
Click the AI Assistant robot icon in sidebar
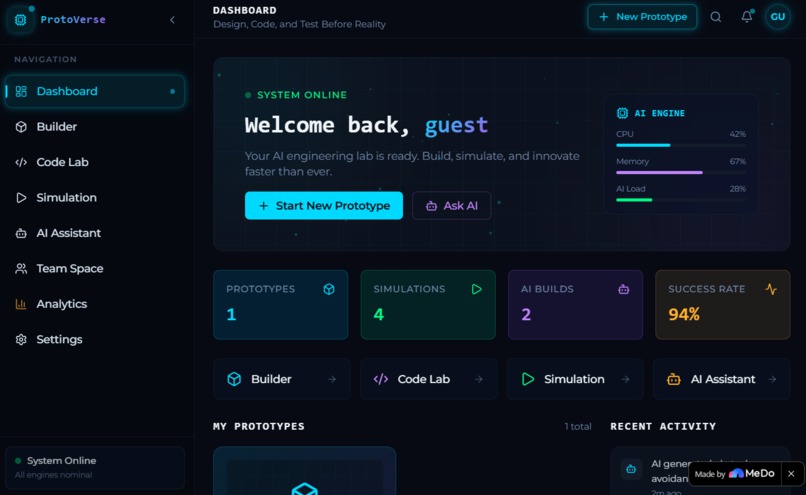(x=21, y=233)
